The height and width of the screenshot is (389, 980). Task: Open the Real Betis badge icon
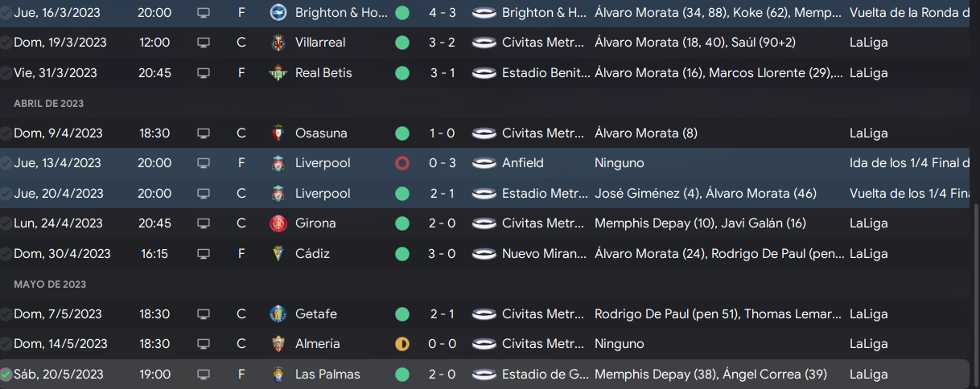click(x=278, y=73)
